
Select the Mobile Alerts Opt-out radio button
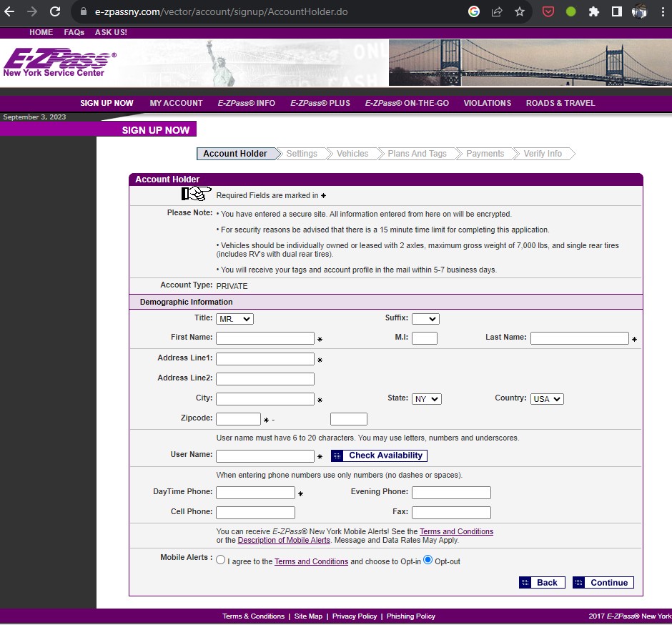pos(428,560)
